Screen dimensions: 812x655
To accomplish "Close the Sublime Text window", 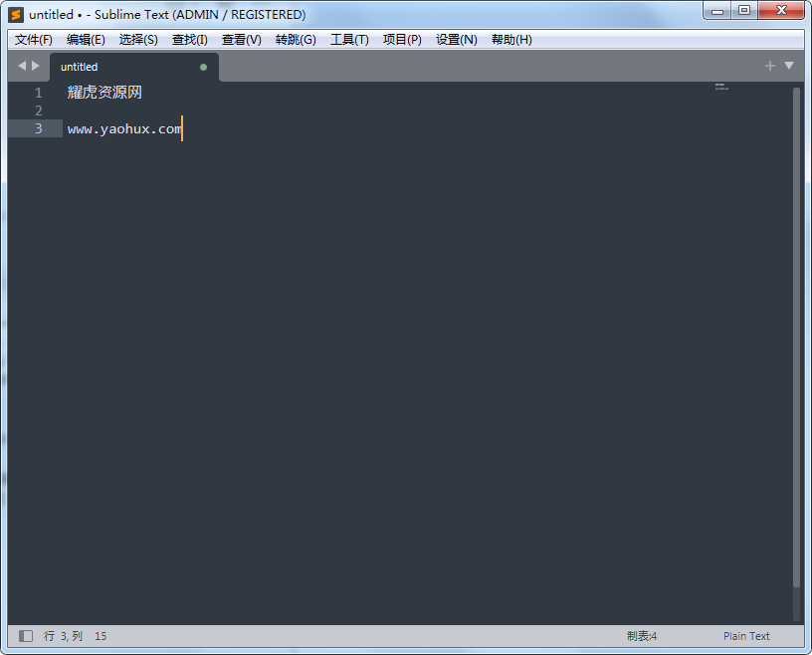I will pos(781,11).
